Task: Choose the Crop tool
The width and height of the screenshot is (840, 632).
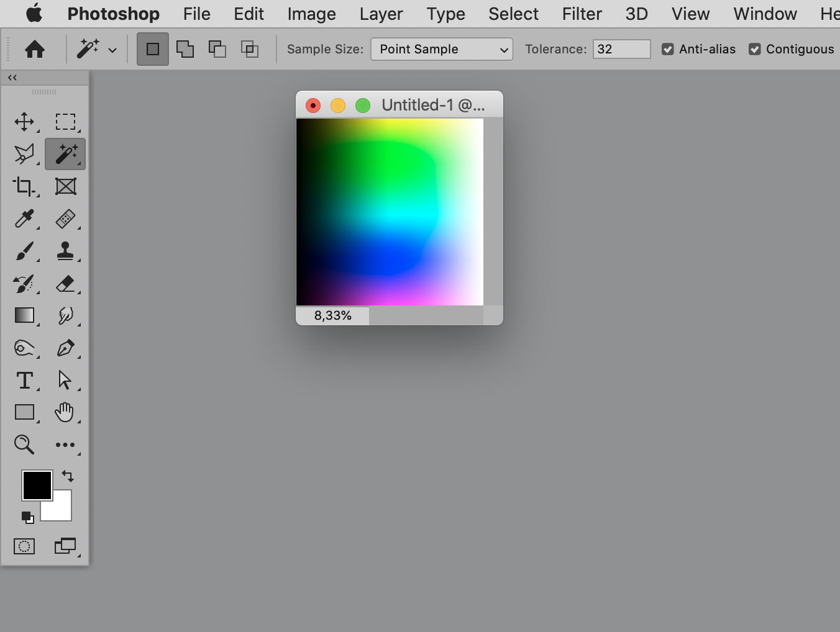Action: 24,186
